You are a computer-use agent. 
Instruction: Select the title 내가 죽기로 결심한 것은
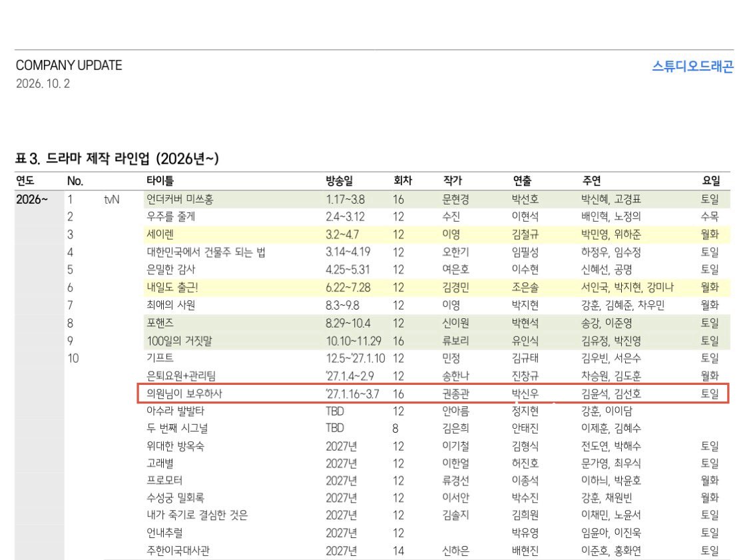pos(197,515)
